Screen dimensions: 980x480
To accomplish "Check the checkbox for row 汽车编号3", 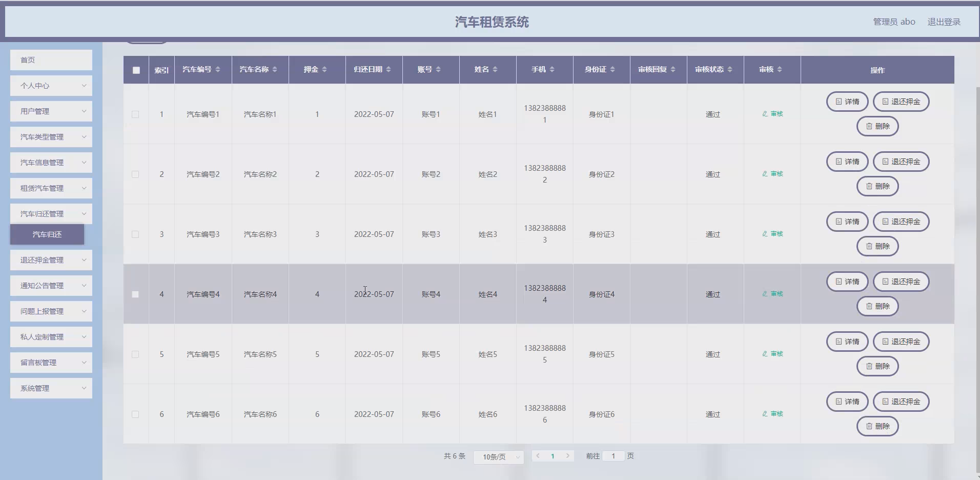I will point(135,234).
